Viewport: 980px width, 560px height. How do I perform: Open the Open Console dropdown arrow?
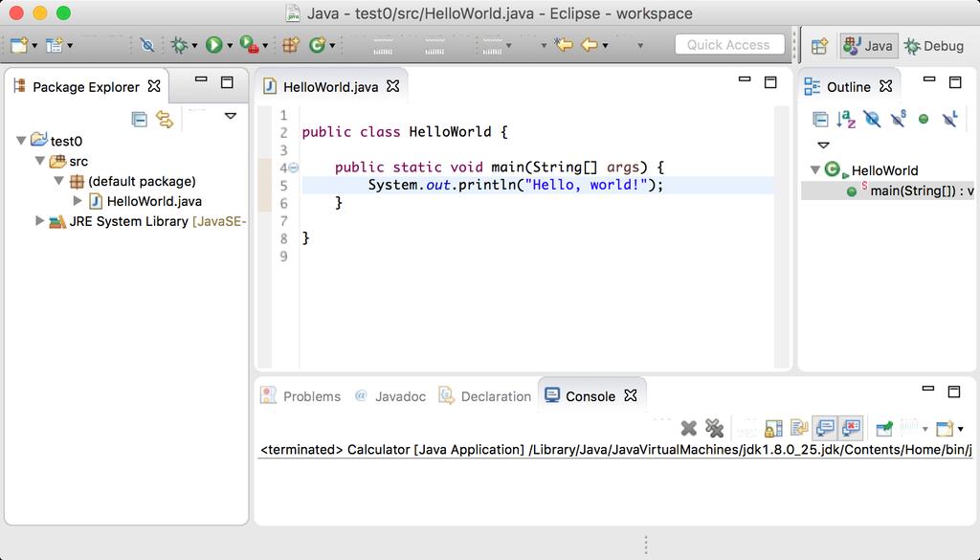(961, 429)
